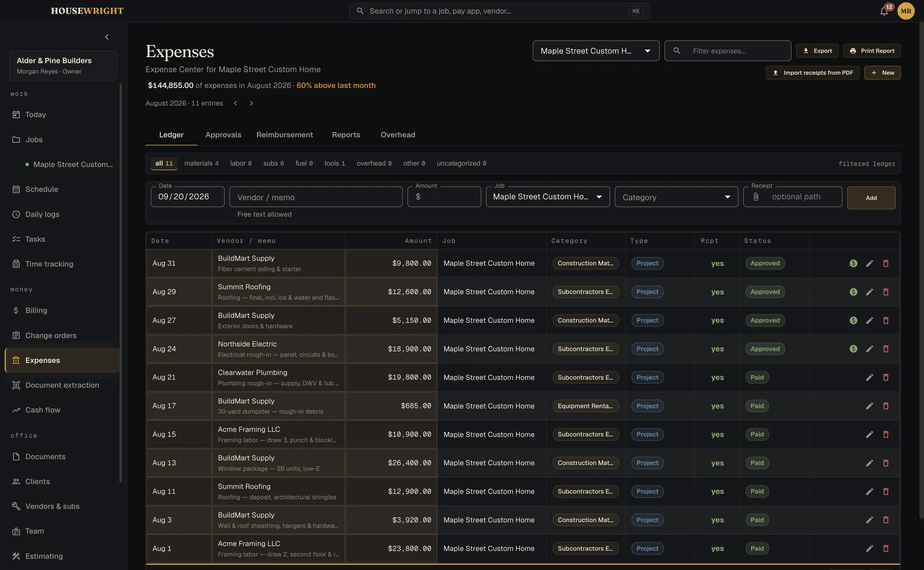The height and width of the screenshot is (570, 924).
Task: Open the Maple Street Custom Home job selector
Action: point(596,51)
